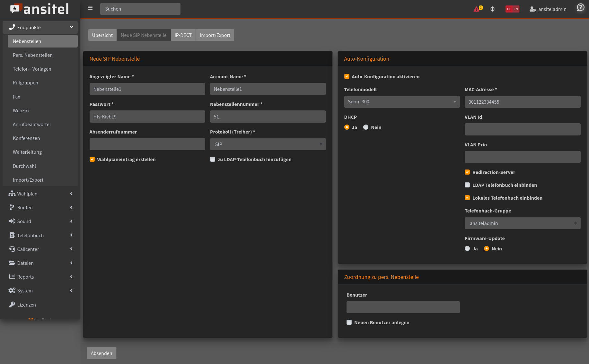Switch to the IP-DECT tab
The width and height of the screenshot is (589, 364).
point(183,35)
